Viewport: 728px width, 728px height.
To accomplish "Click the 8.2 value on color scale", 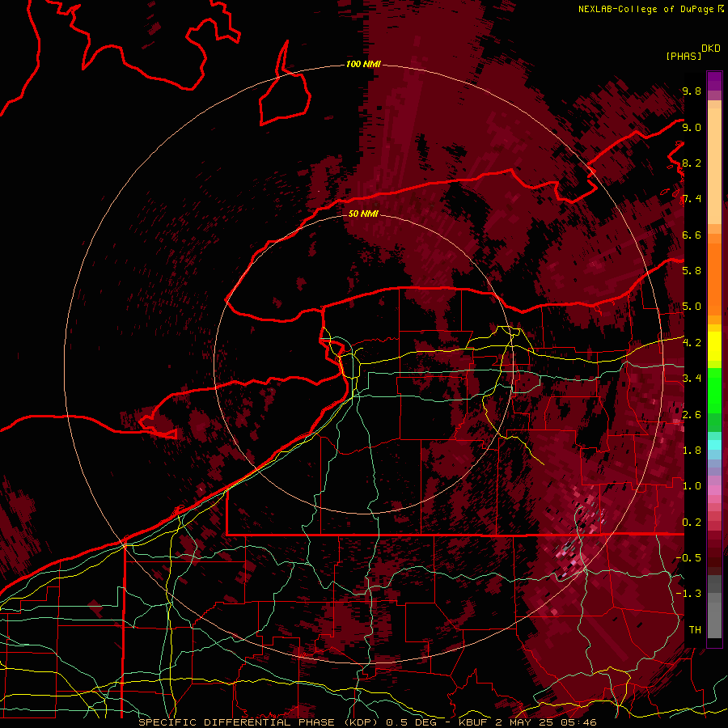I will tap(692, 163).
